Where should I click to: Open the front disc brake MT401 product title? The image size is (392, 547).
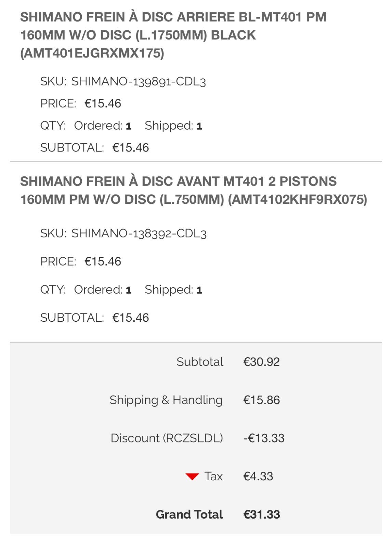point(193,190)
